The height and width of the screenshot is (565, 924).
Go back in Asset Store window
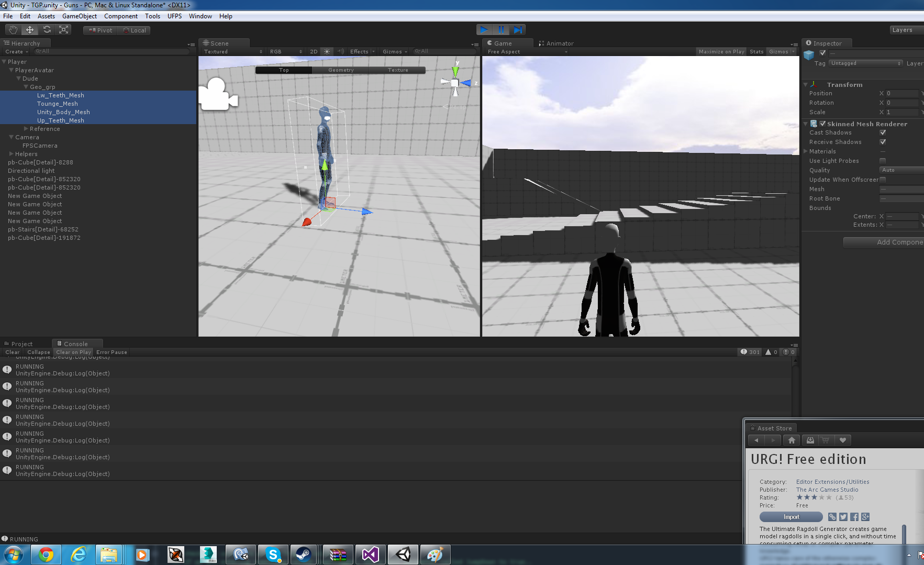(x=756, y=440)
